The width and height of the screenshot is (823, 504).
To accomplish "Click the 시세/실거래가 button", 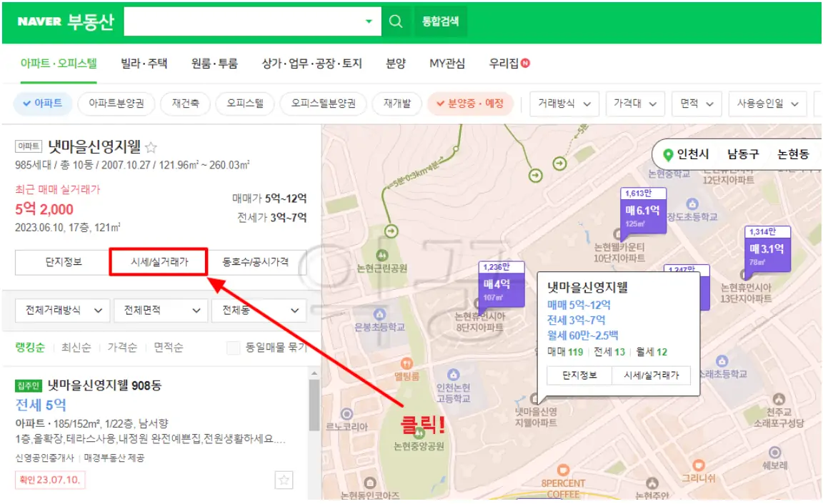I will click(x=159, y=263).
